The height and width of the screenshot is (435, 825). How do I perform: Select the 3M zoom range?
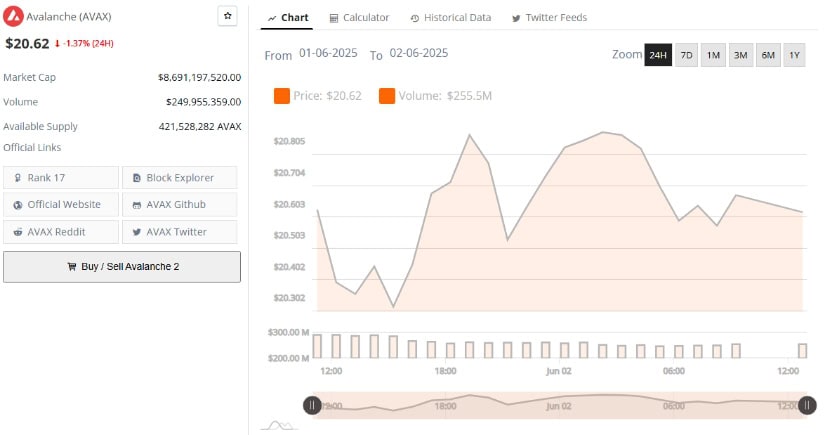(x=740, y=55)
